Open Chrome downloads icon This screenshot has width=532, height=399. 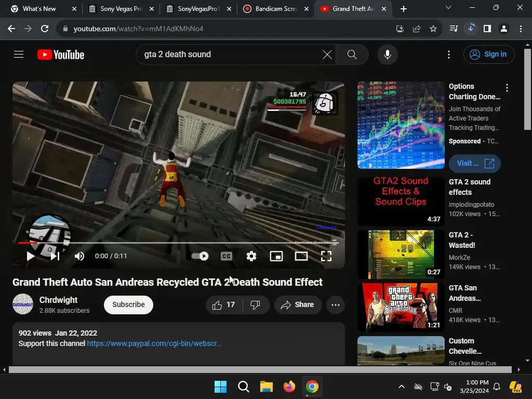click(471, 29)
